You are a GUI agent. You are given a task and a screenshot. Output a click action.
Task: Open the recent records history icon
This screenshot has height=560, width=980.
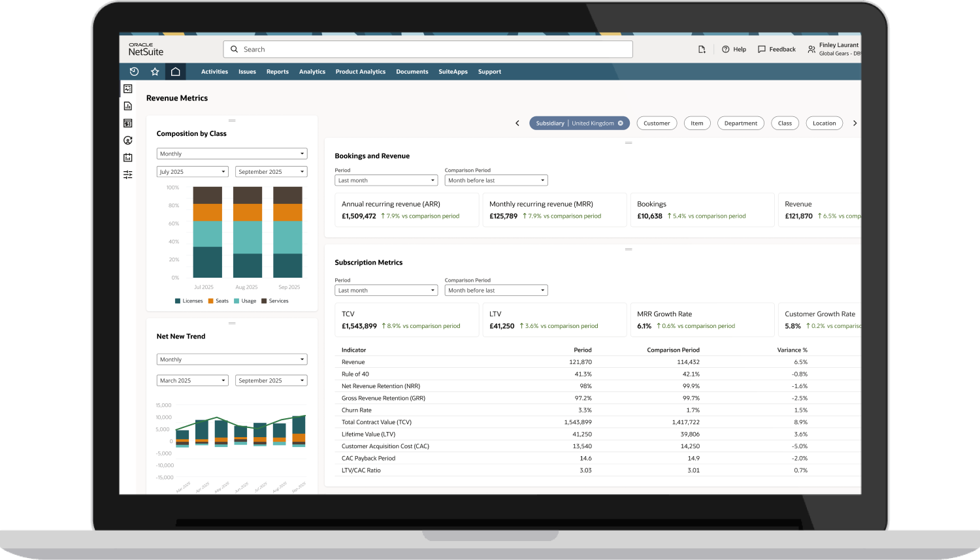(x=134, y=72)
